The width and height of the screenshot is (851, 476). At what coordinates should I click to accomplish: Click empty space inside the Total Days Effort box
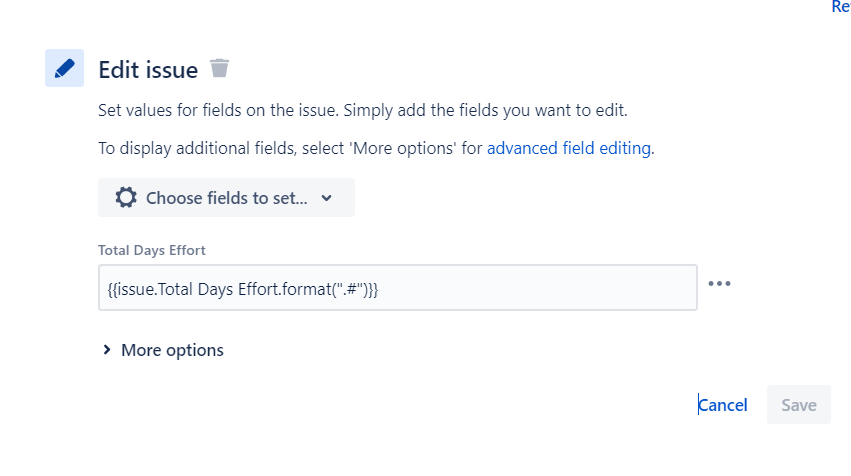[x=537, y=288]
